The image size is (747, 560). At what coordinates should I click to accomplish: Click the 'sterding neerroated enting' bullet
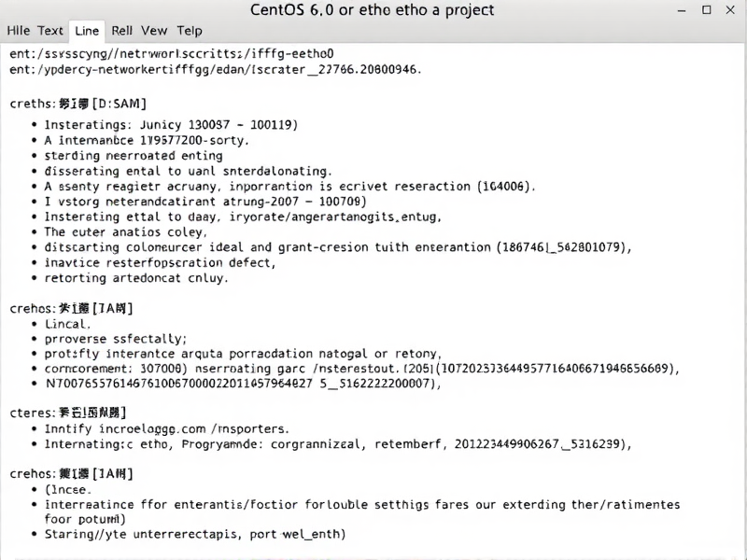(x=134, y=156)
